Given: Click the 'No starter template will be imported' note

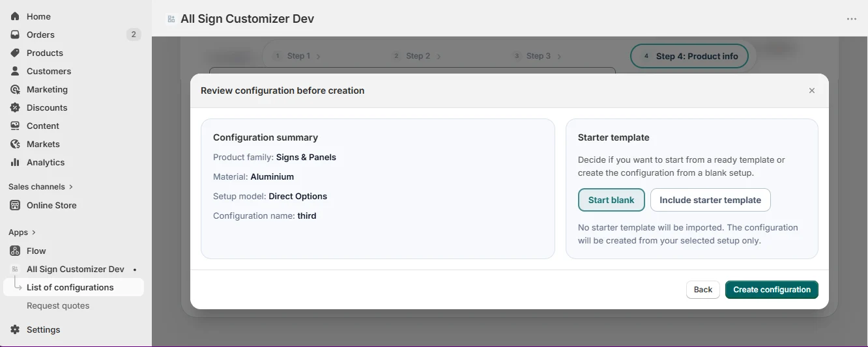Looking at the screenshot, I should coord(688,234).
